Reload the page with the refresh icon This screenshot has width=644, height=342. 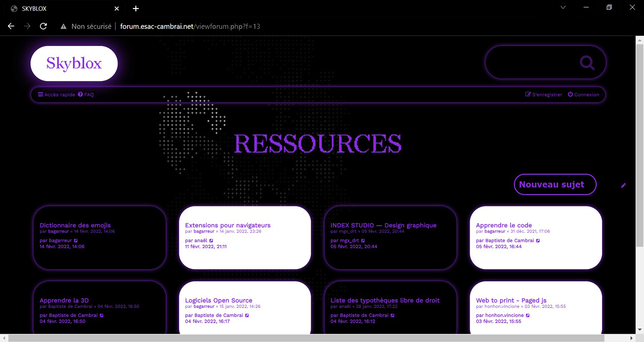(44, 26)
